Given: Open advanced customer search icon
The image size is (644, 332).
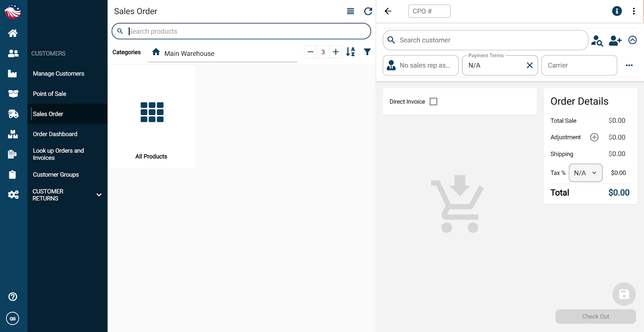Looking at the screenshot, I should click(x=597, y=40).
